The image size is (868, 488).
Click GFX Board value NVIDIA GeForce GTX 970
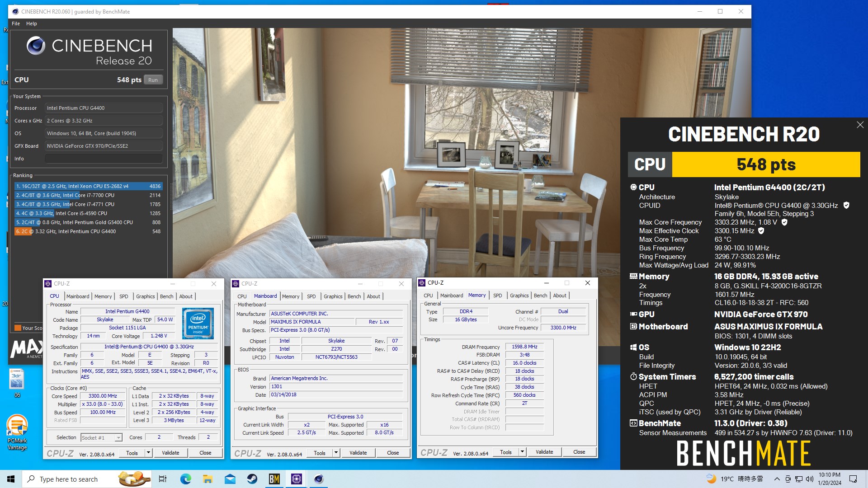[x=104, y=146]
